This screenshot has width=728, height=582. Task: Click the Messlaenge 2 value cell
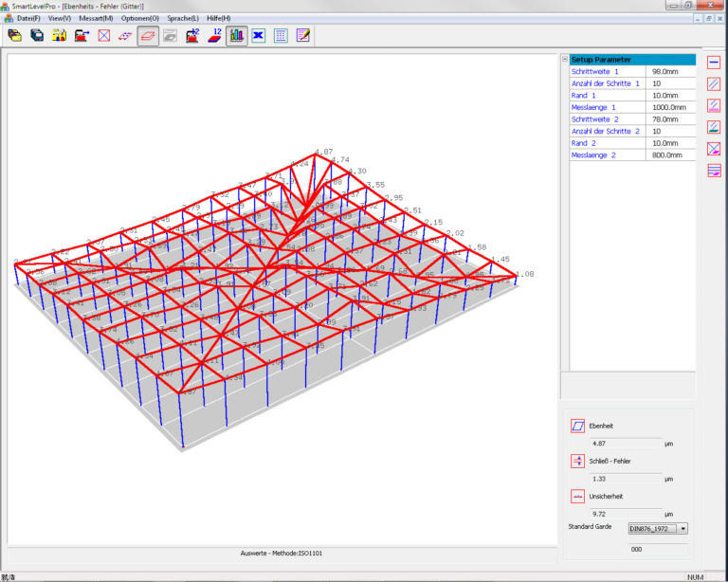click(669, 155)
